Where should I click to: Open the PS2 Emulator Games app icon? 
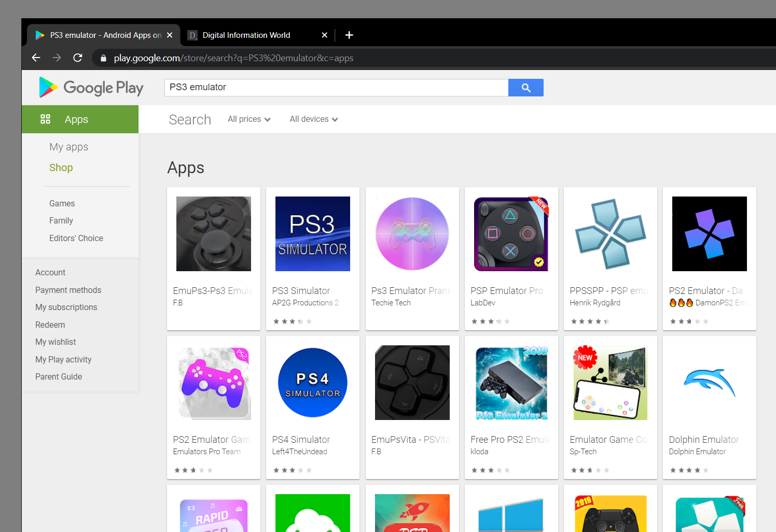(x=214, y=383)
